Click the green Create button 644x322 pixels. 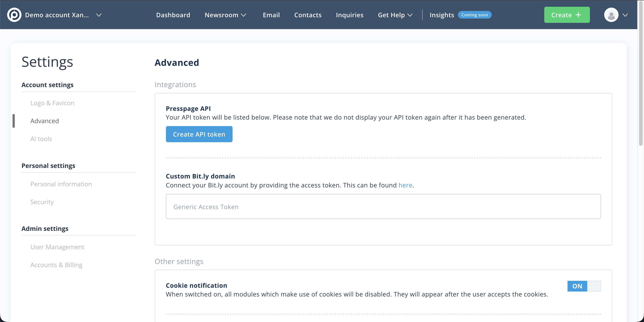pos(567,15)
